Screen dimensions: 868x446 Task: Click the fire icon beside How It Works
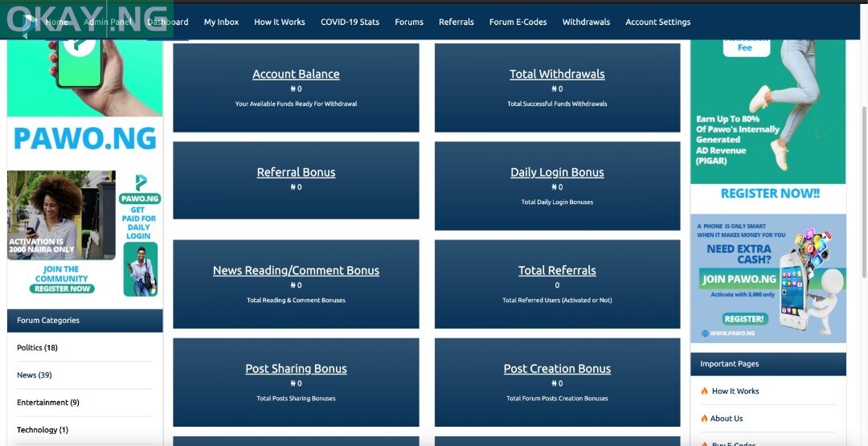tap(704, 391)
